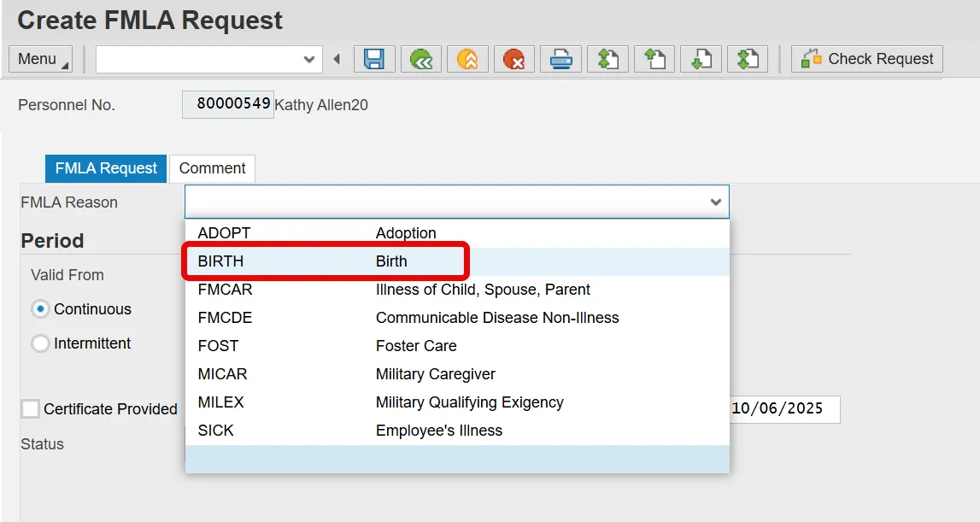The height and width of the screenshot is (522, 980).
Task: Select the Continuous radio button
Action: point(40,309)
